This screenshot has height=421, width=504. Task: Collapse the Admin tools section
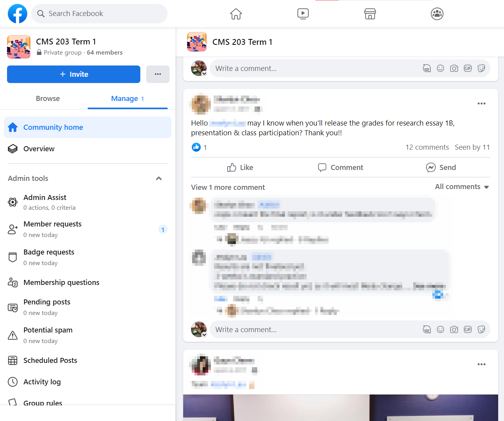159,179
